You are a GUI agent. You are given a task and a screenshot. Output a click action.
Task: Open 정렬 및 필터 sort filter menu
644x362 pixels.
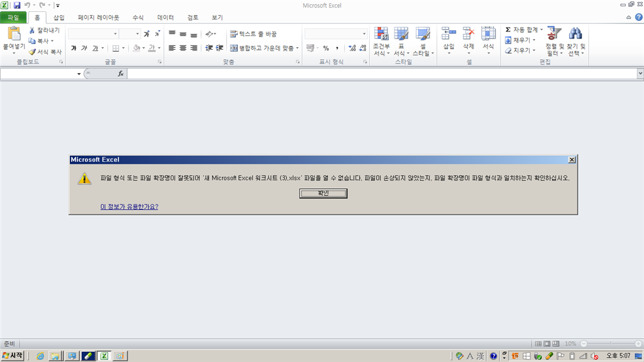[x=553, y=41]
